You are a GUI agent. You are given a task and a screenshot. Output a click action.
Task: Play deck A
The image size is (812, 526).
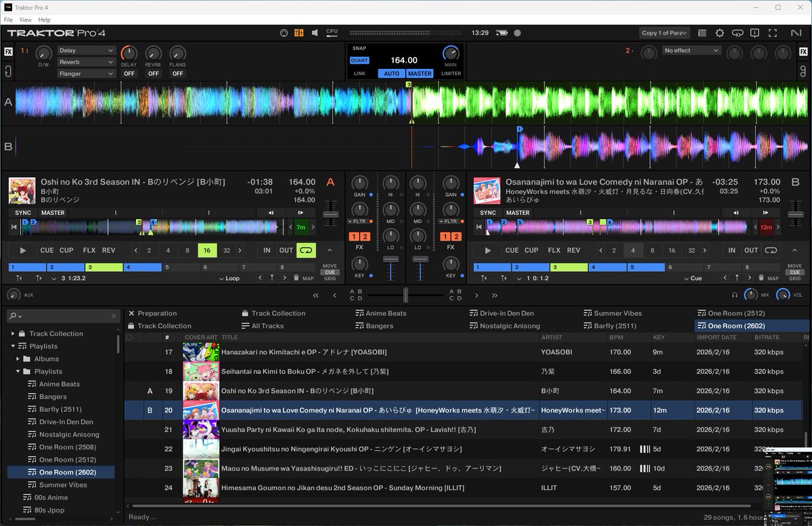tap(23, 250)
